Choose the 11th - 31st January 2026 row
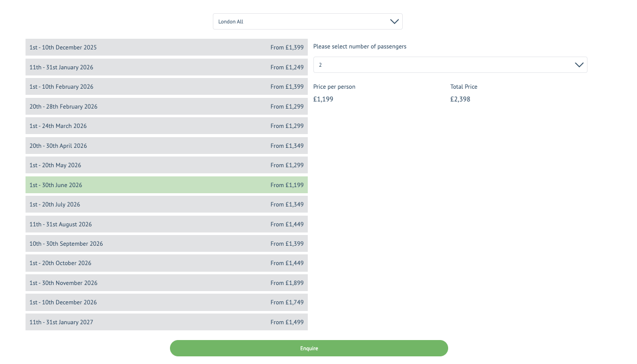The width and height of the screenshot is (637, 364). (166, 67)
